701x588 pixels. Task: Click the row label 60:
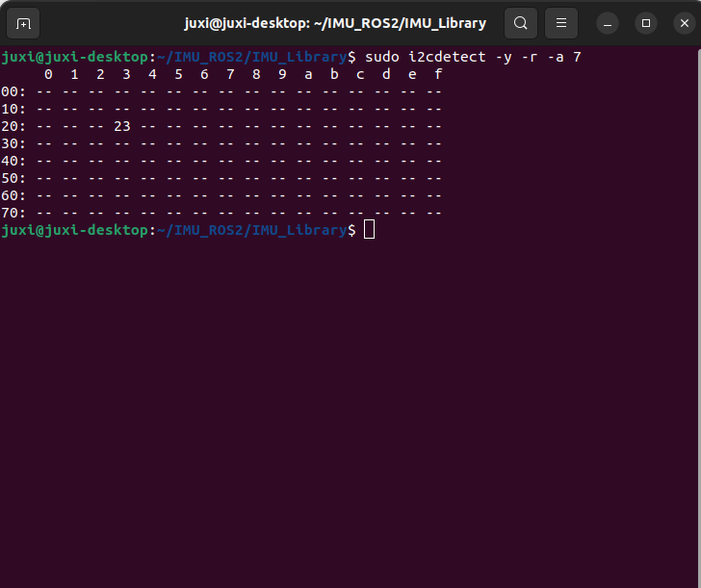[x=13, y=195]
